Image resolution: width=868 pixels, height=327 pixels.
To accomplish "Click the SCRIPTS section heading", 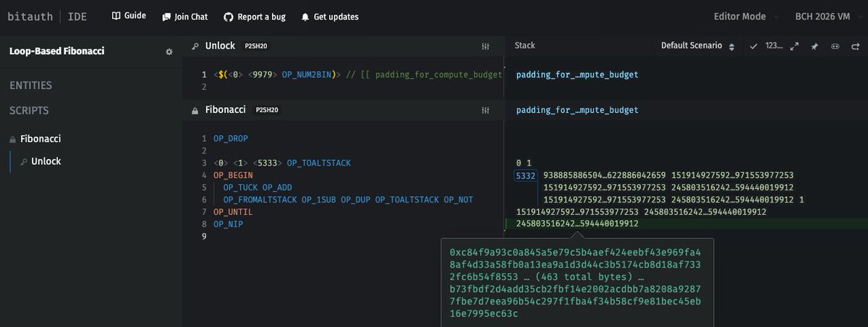I will pos(29,111).
